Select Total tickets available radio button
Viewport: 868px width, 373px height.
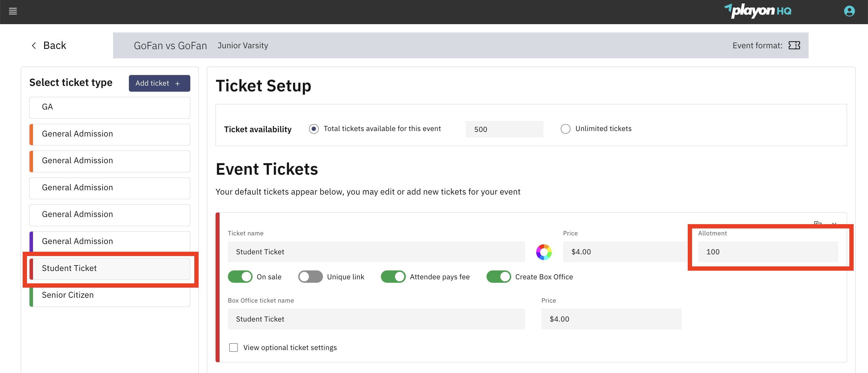coord(314,128)
